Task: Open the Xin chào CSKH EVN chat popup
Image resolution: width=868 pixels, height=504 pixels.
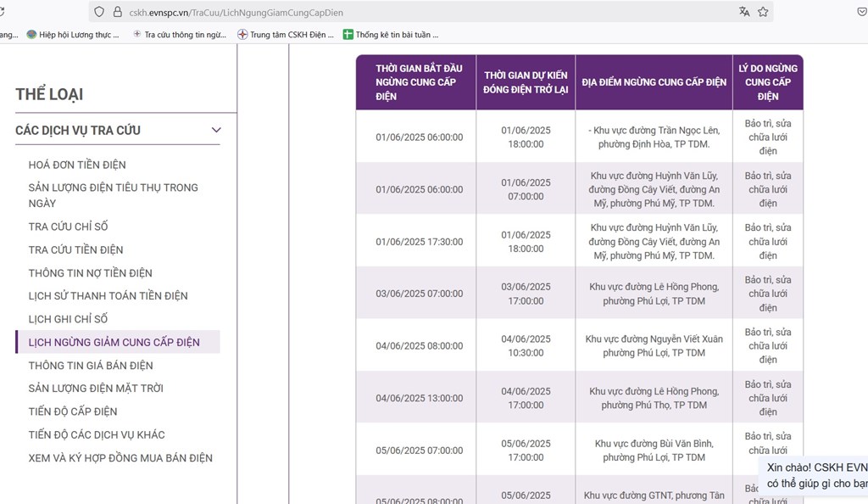Action: [814, 475]
